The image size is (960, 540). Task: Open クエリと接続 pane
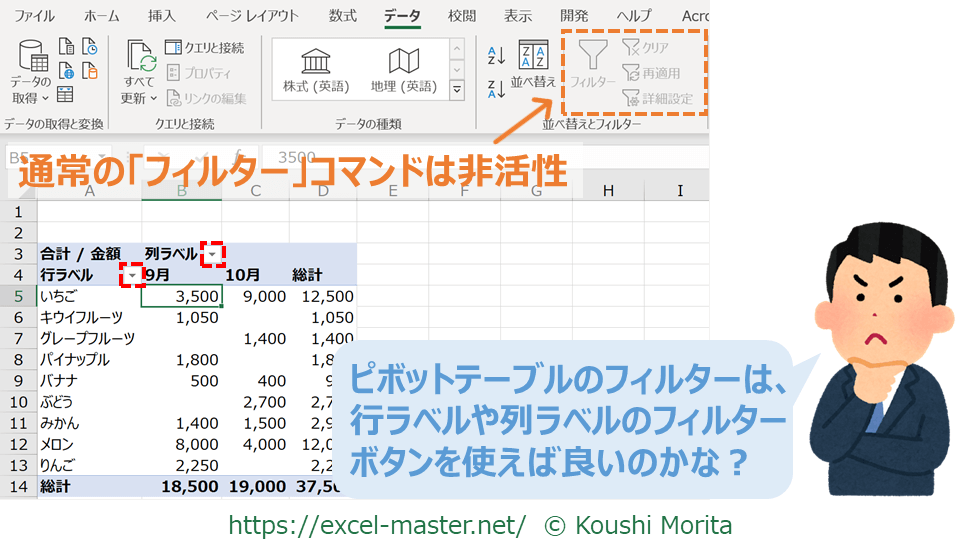pyautogui.click(x=204, y=47)
